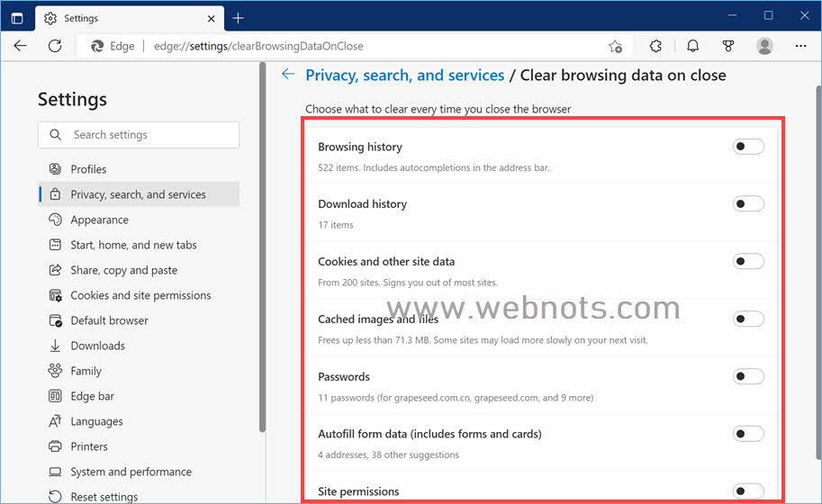Viewport: 822px width, 504px height.
Task: Open the tab actions menu icon
Action: coord(17,18)
